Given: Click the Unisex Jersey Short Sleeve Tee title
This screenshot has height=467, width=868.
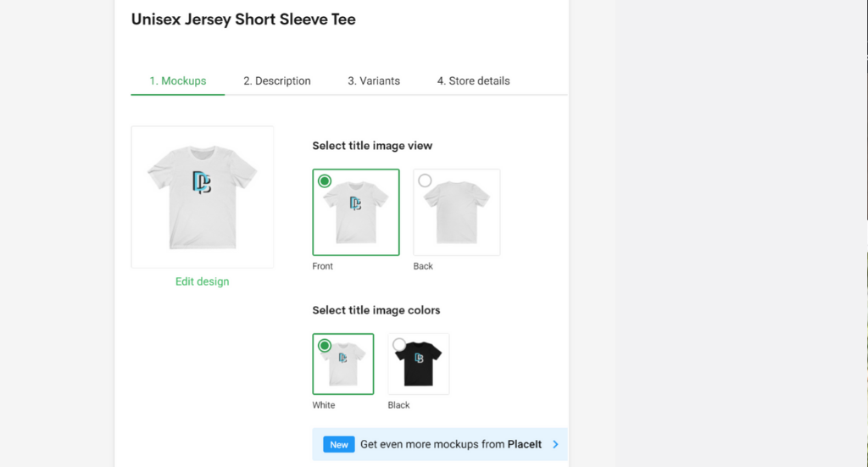Looking at the screenshot, I should click(243, 19).
